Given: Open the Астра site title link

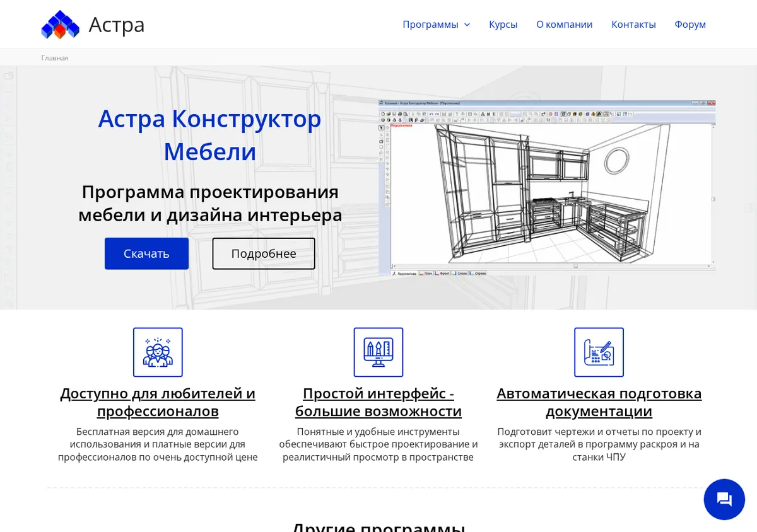Looking at the screenshot, I should coord(117,25).
